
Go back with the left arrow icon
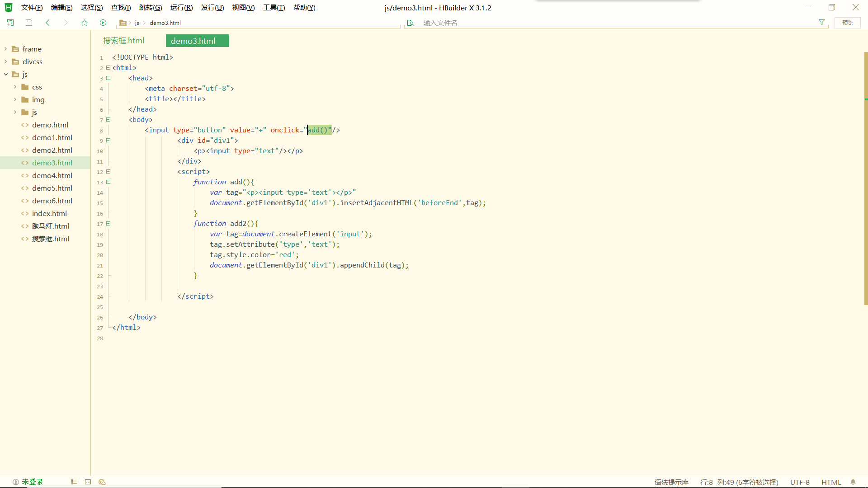(47, 23)
